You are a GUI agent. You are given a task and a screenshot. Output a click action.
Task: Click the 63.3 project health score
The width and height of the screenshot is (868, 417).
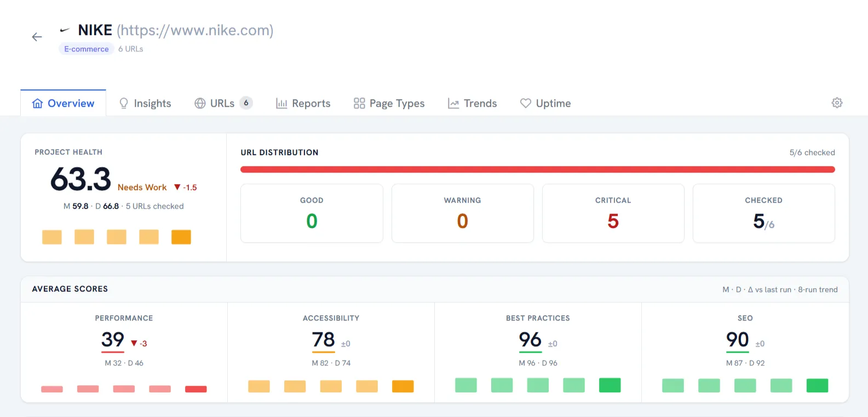81,179
